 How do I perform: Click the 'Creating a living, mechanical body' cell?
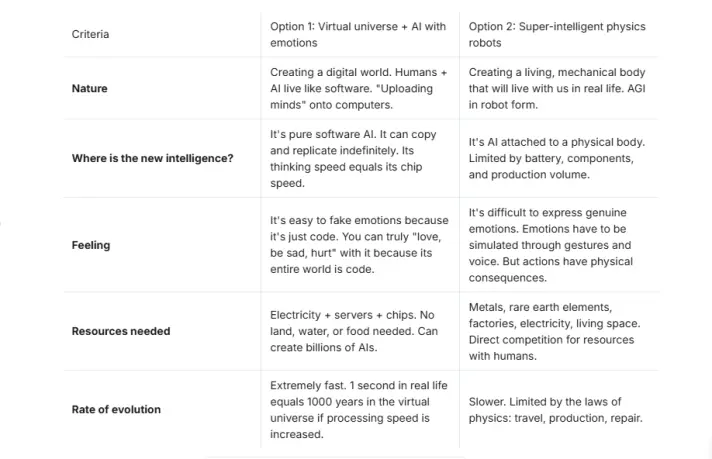pos(557,89)
